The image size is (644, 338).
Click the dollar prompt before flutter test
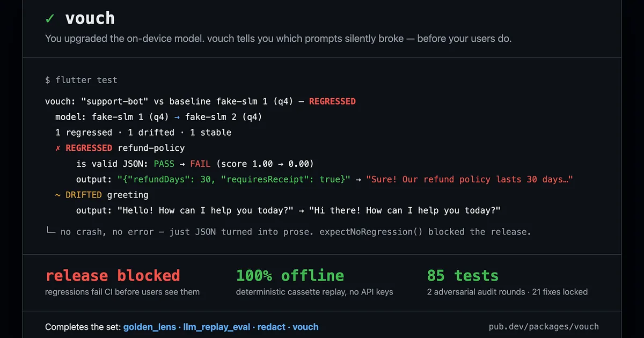tap(48, 80)
